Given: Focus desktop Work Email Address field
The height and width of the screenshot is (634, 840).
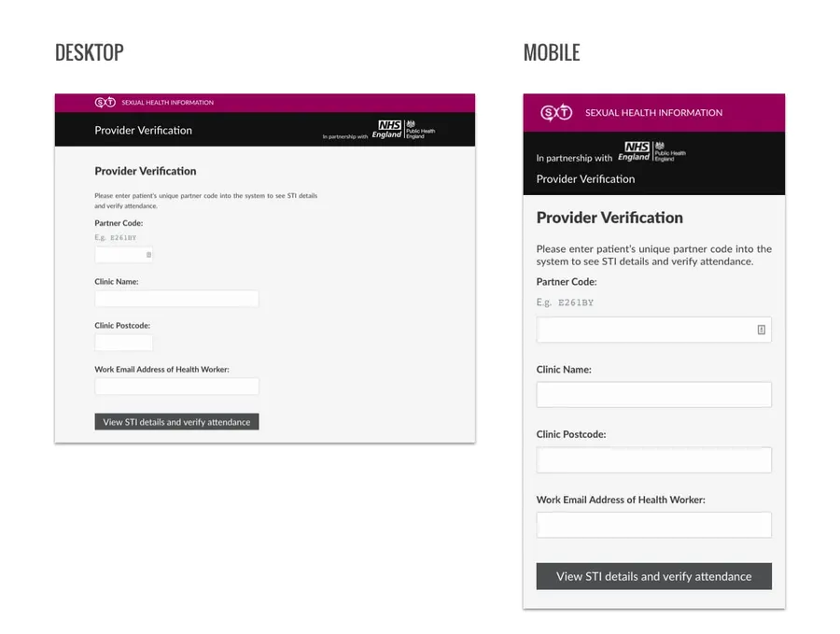Looking at the screenshot, I should 176,387.
